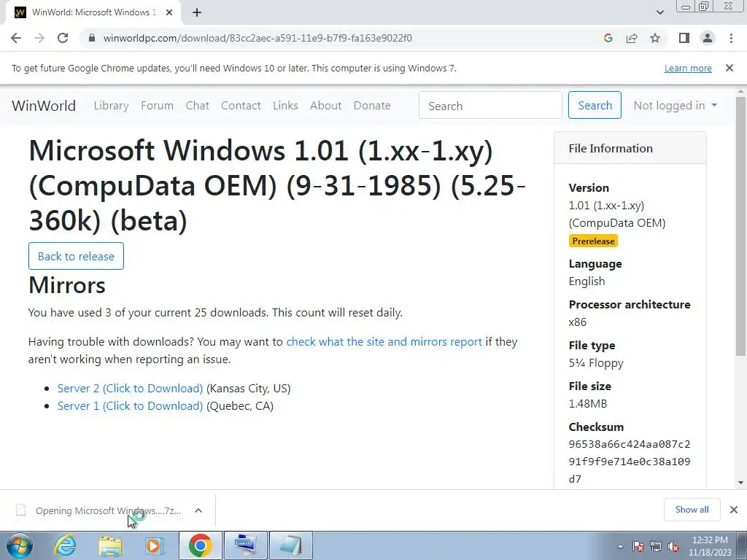This screenshot has height=560, width=747.
Task: Click the blue Search button
Action: [595, 105]
